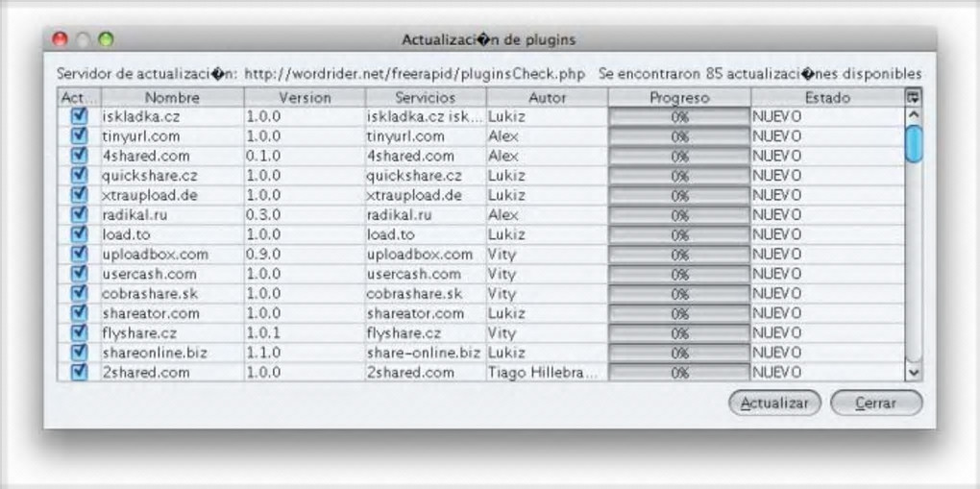Select the shareator.com name cell

pyautogui.click(x=173, y=313)
